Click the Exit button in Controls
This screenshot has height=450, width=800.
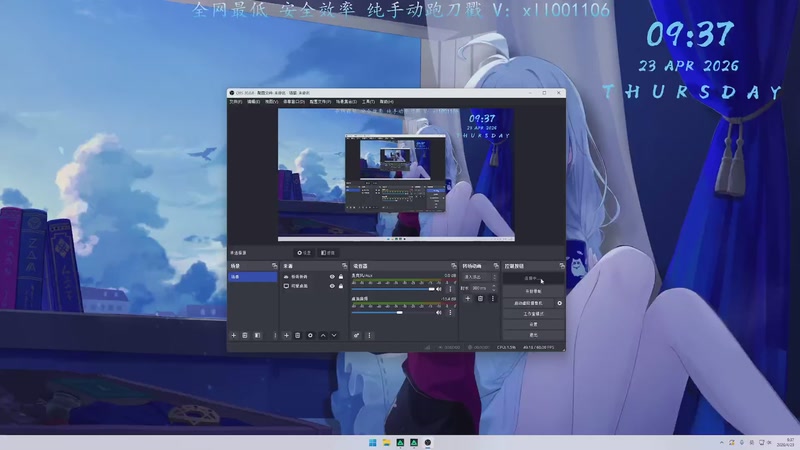click(533, 335)
